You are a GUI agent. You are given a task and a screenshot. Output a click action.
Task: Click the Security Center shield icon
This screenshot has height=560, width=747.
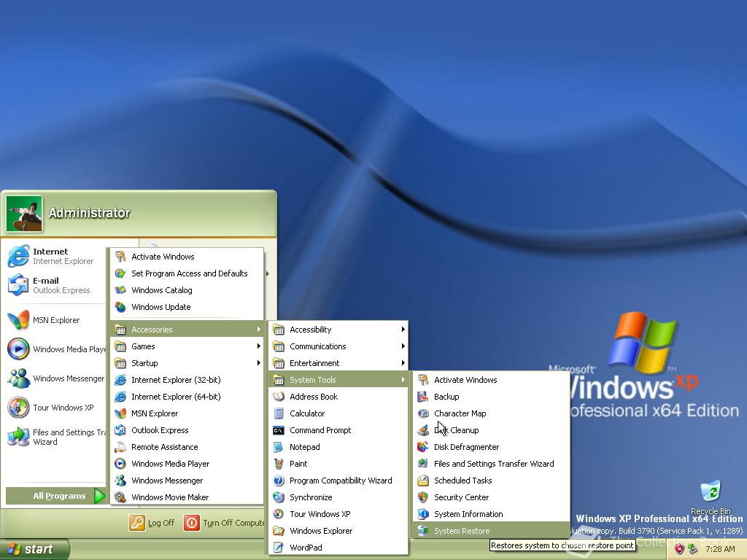pos(422,497)
